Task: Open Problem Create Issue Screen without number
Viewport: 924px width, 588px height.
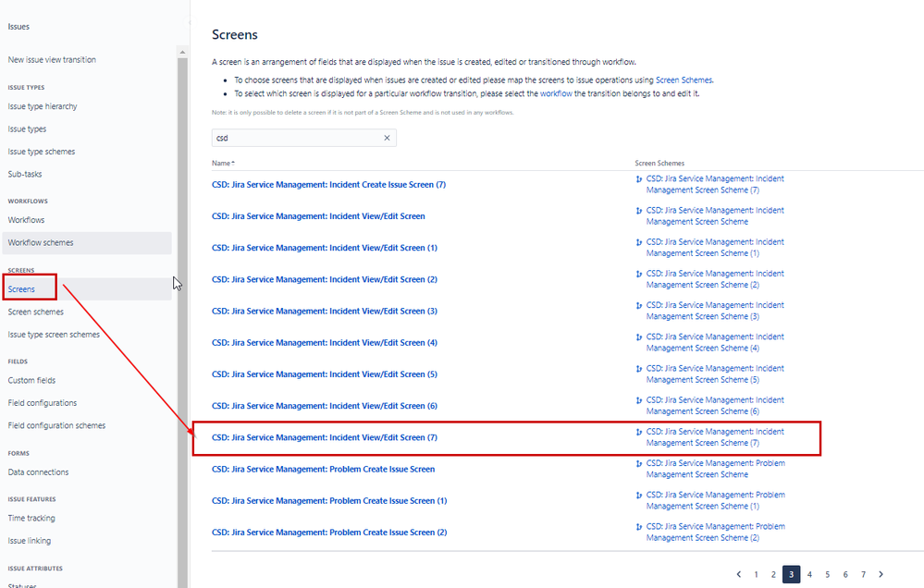Action: click(324, 470)
